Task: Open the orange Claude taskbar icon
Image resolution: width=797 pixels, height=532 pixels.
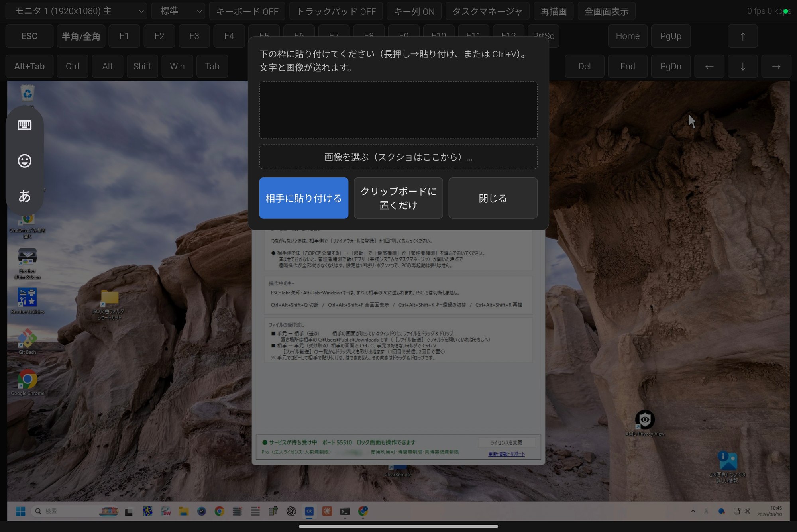Action: click(327, 511)
